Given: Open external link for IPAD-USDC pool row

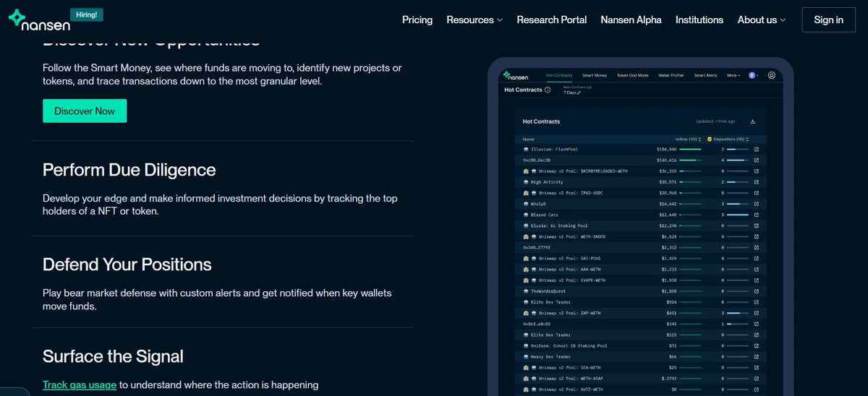Looking at the screenshot, I should point(757,193).
